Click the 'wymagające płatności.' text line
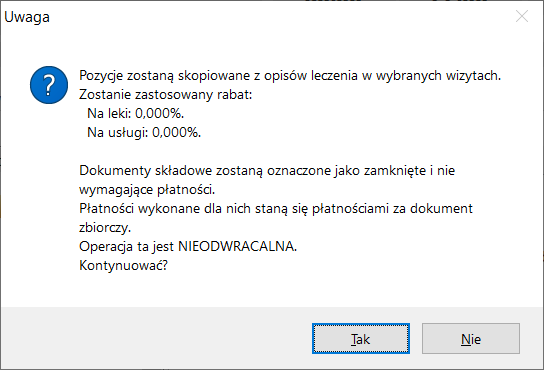This screenshot has height=370, width=544. click(147, 190)
